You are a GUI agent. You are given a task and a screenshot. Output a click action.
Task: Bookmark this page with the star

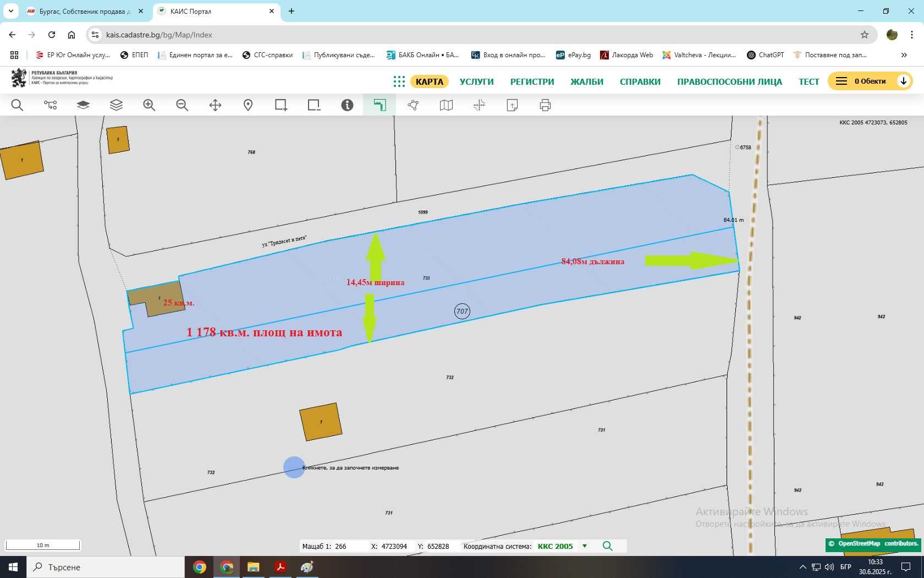pyautogui.click(x=865, y=35)
